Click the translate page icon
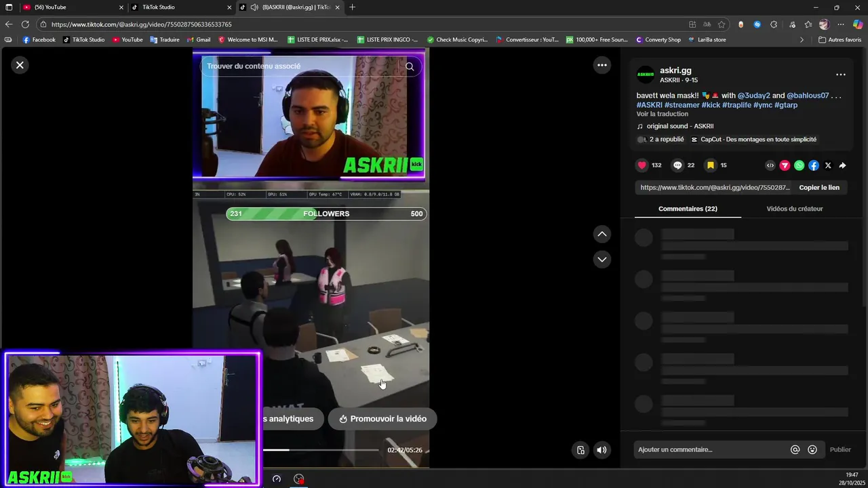The image size is (868, 488). 707,24
